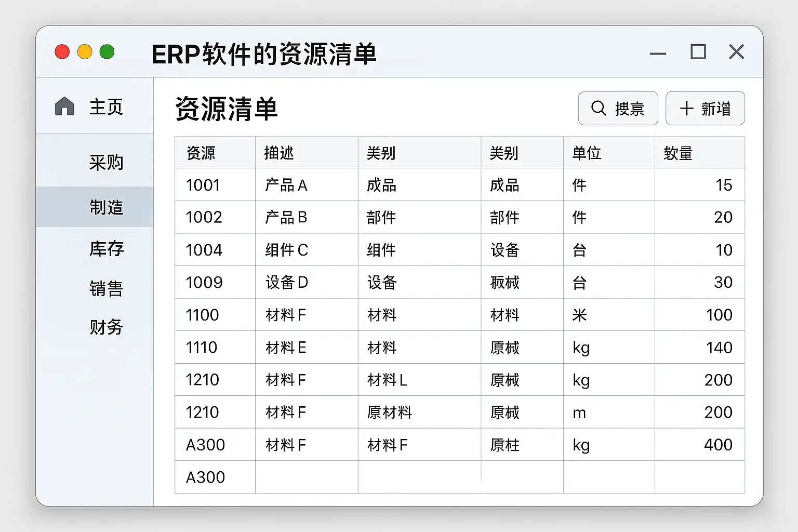Viewport: 798px width, 532px height.
Task: Sort by the 数量 column header
Action: [x=678, y=153]
